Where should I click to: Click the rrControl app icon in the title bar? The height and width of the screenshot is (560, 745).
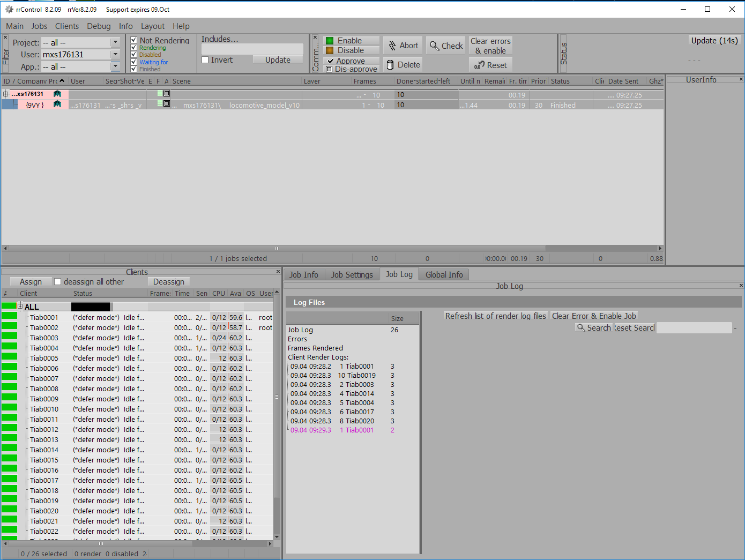9,9
